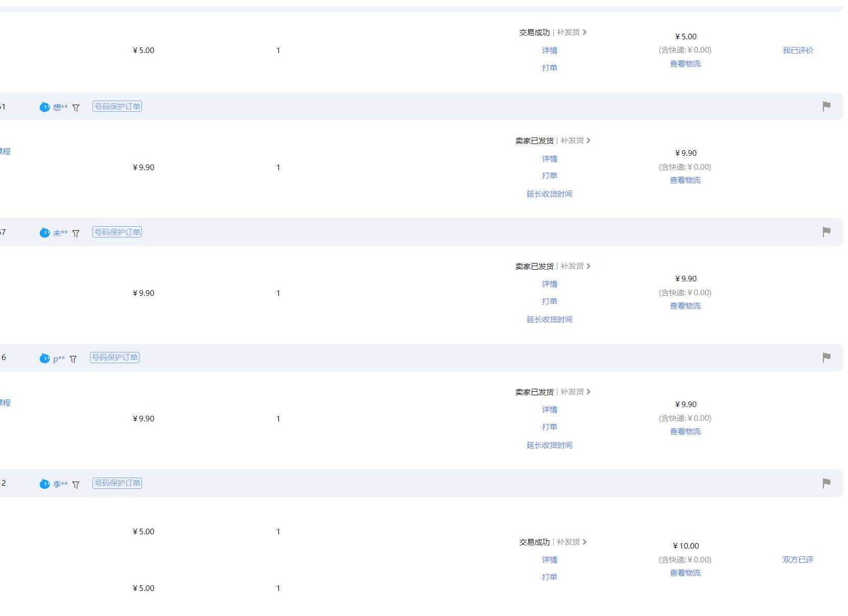Open the 双方已评 review link

click(x=797, y=559)
